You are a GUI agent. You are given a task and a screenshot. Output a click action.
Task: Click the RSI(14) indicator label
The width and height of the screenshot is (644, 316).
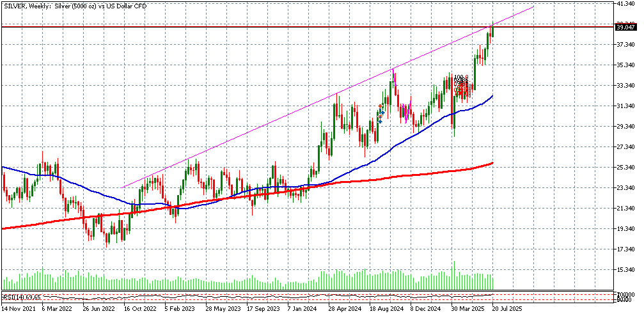pos(22,297)
